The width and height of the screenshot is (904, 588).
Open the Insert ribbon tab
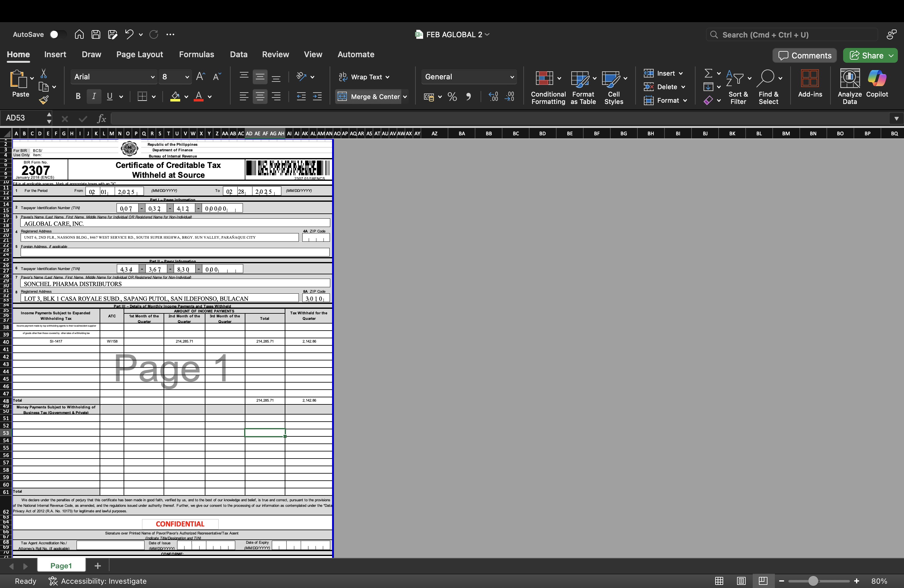(x=55, y=54)
